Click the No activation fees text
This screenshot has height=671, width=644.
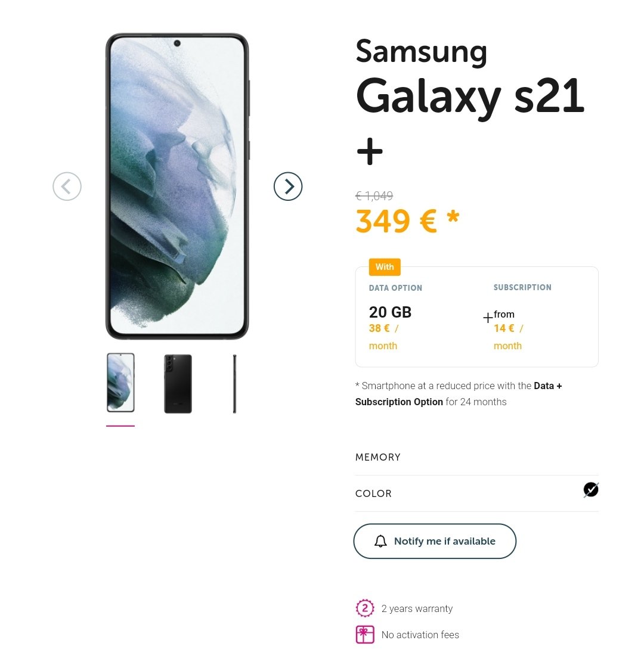[420, 635]
